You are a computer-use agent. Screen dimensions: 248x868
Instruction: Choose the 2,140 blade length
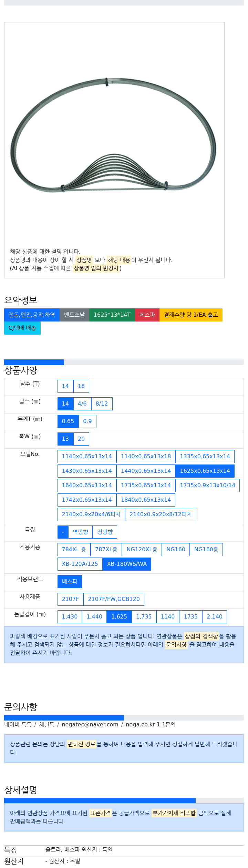tap(214, 616)
